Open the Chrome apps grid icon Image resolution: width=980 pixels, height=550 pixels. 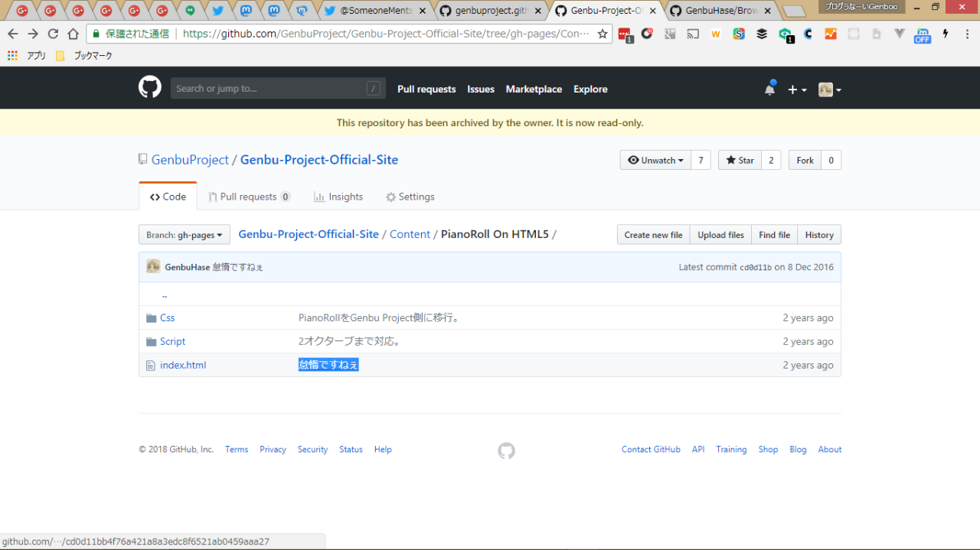pos(12,56)
